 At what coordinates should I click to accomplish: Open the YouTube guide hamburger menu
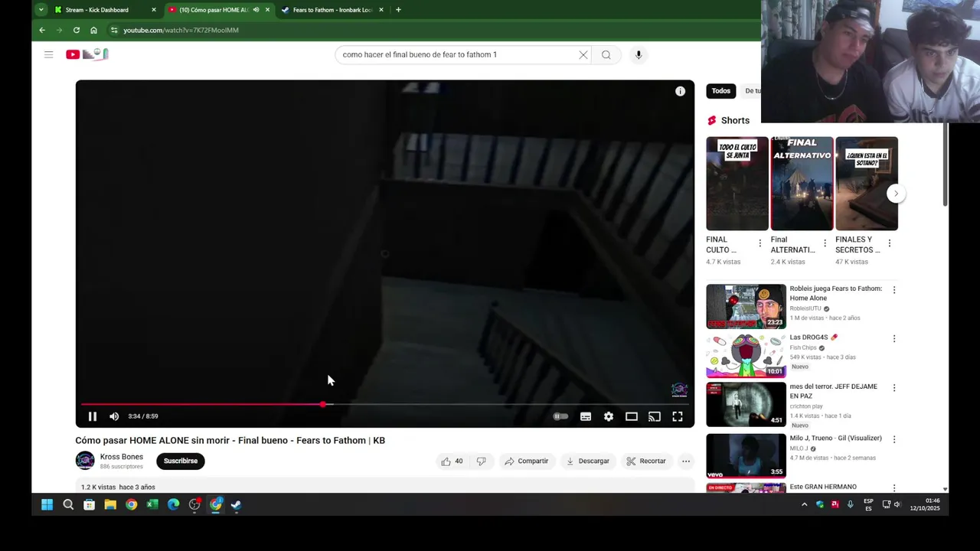click(48, 54)
